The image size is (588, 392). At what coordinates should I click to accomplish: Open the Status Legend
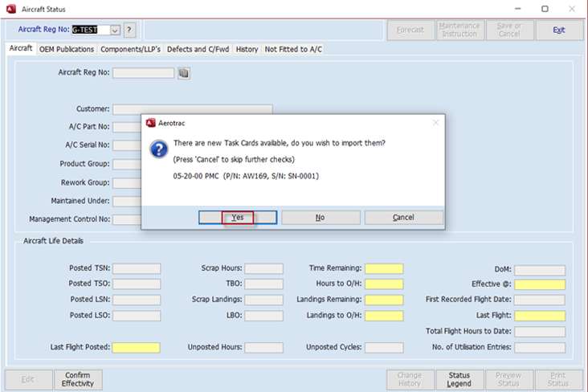tap(459, 380)
